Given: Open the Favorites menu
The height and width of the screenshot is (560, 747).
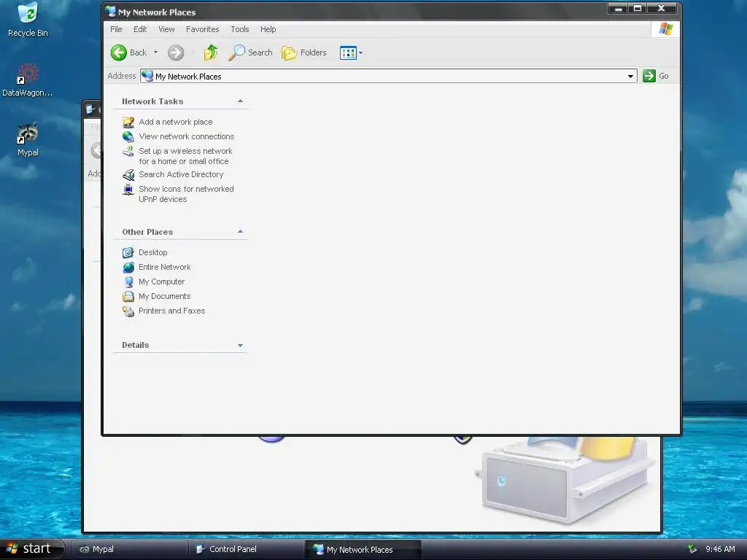Looking at the screenshot, I should coord(203,29).
